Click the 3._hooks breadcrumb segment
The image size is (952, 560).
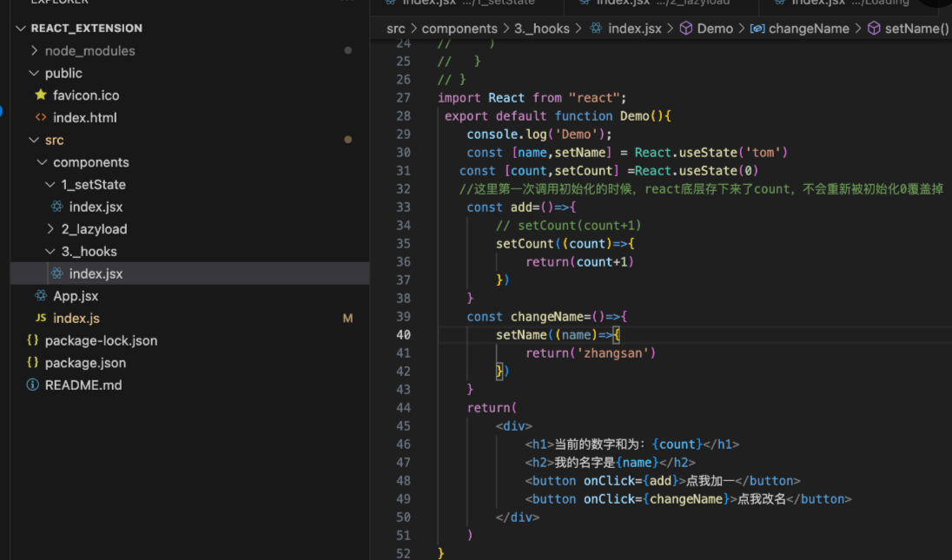point(542,29)
